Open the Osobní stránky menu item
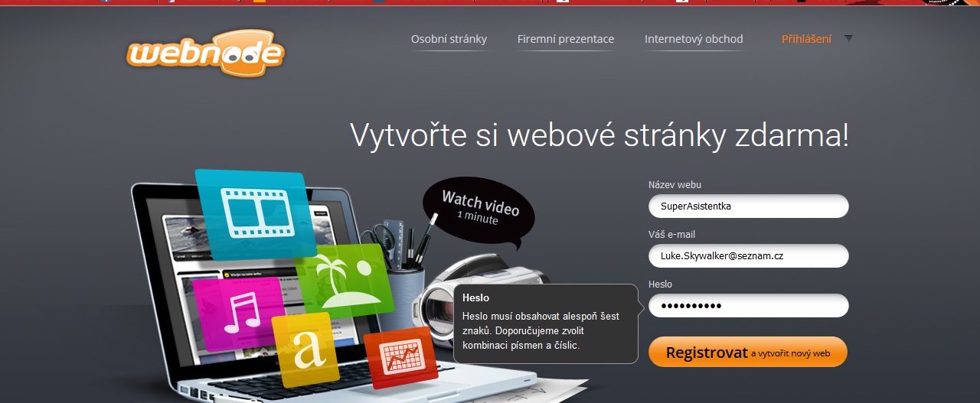Viewport: 980px width, 403px height. click(449, 39)
